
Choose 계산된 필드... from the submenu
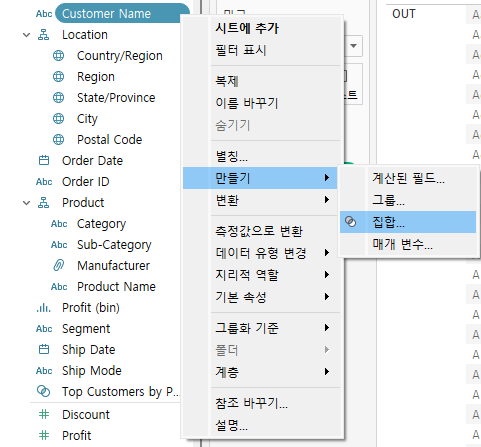click(408, 178)
